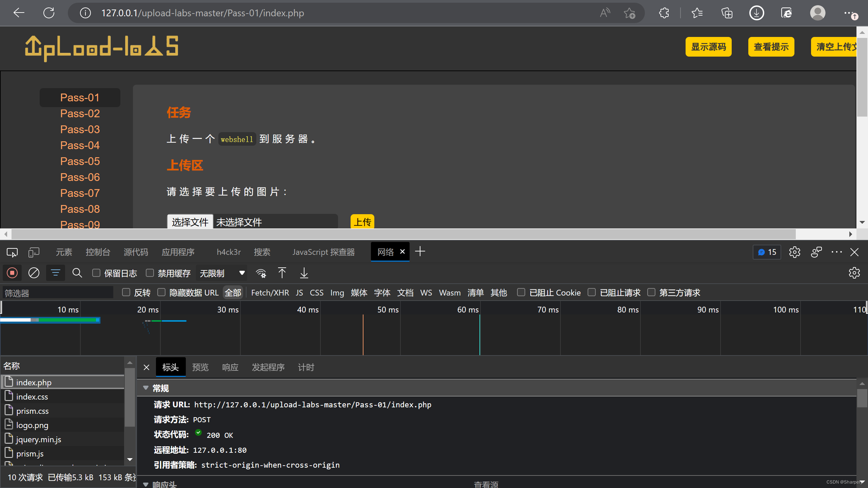Viewport: 868px width, 488px height.
Task: Export network log as HAR
Action: (x=304, y=273)
